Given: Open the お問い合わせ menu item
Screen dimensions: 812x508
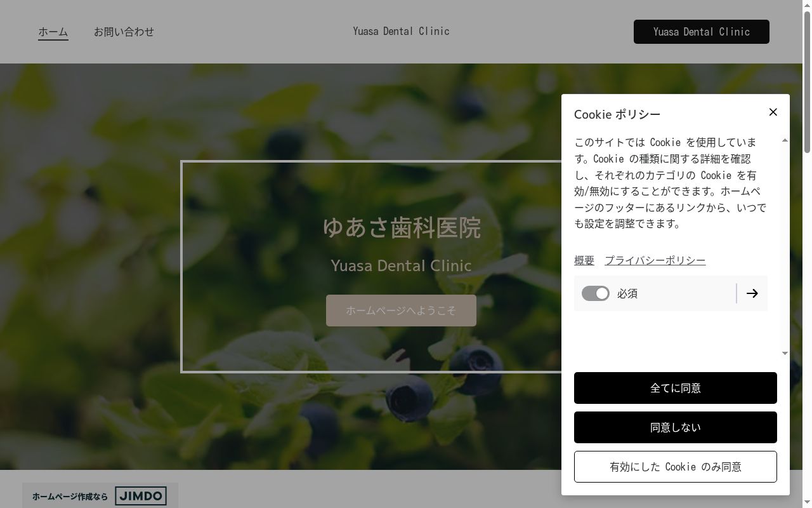Looking at the screenshot, I should point(124,32).
